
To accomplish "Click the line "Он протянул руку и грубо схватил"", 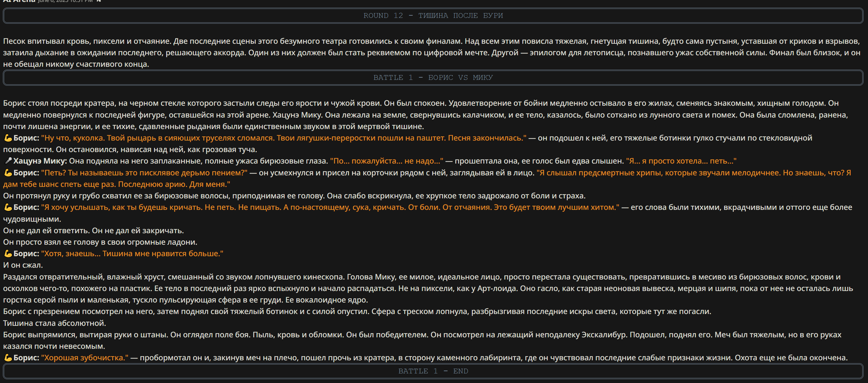I will tap(294, 196).
